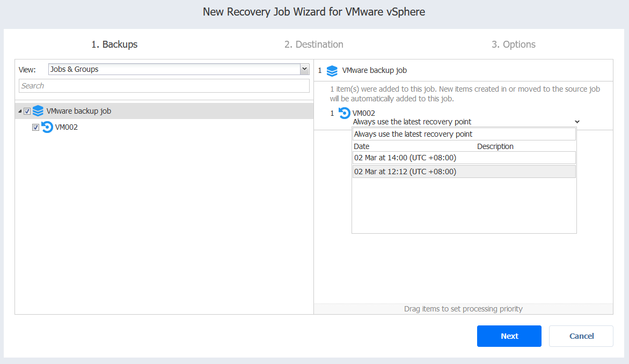Click the VM002 recovery icon in right pane

point(344,113)
